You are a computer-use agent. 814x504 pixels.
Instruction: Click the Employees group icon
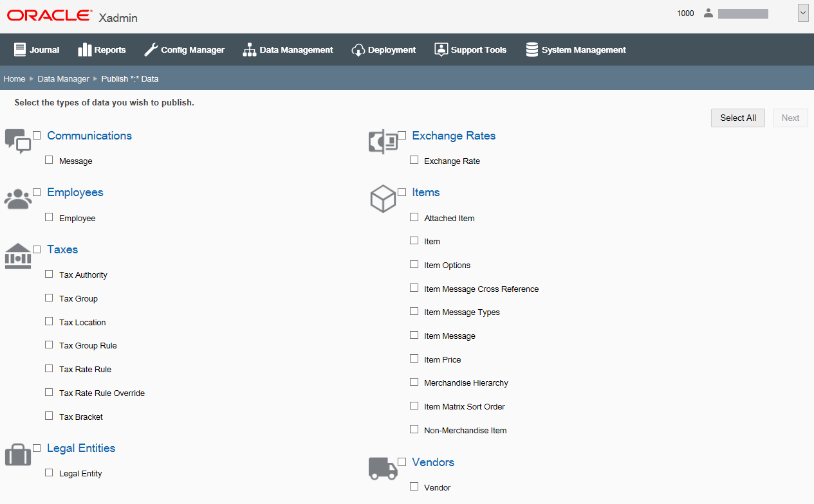(x=17, y=199)
